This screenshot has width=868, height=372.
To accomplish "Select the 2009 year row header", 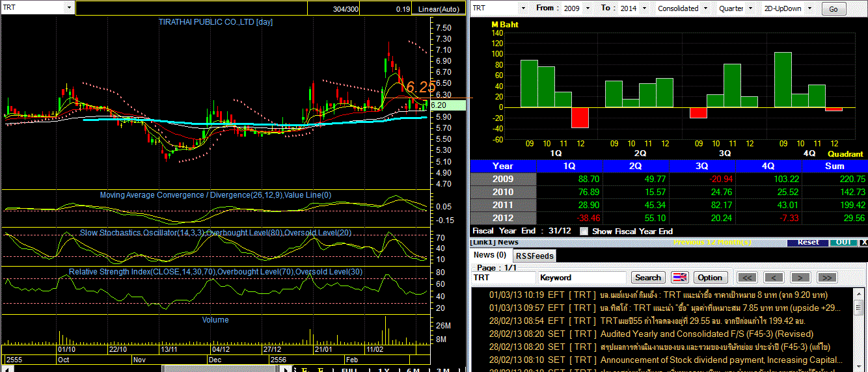I will 503,179.
